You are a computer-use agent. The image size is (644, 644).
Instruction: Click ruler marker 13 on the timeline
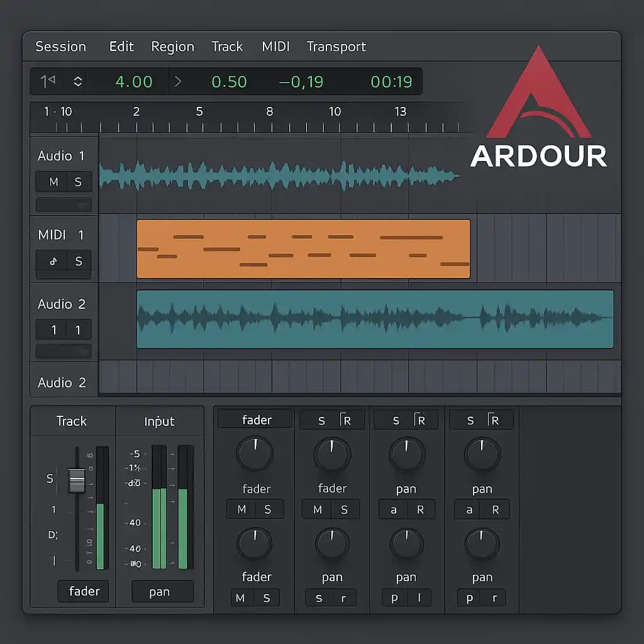tap(401, 111)
